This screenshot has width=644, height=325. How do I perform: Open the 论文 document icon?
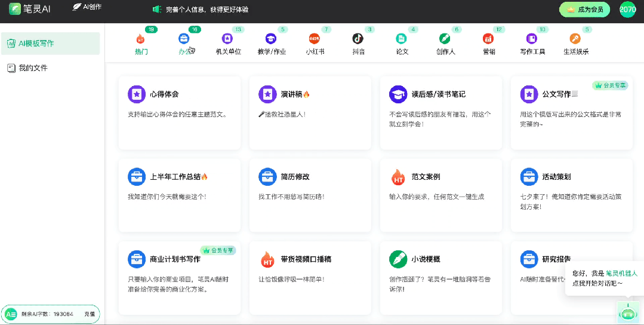click(x=401, y=39)
